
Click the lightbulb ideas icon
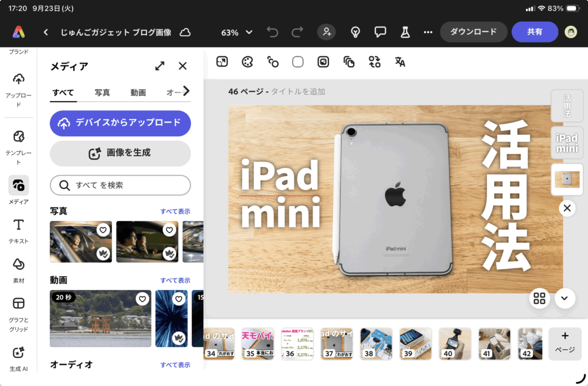click(355, 32)
